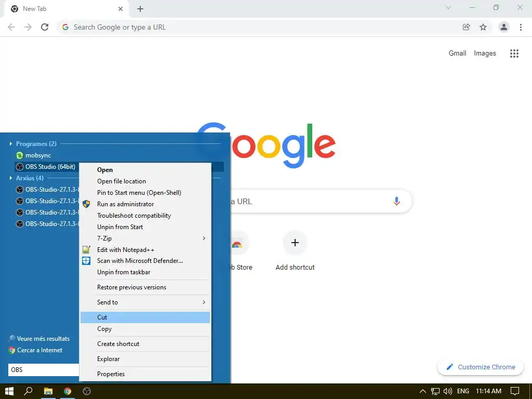
Task: Click Cercar a Internet
Action: [x=36, y=350]
